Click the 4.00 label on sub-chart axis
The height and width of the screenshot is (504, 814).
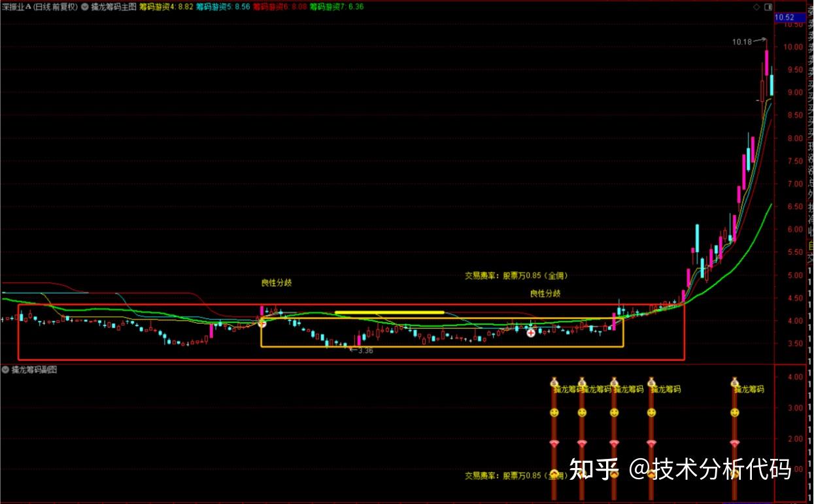794,377
